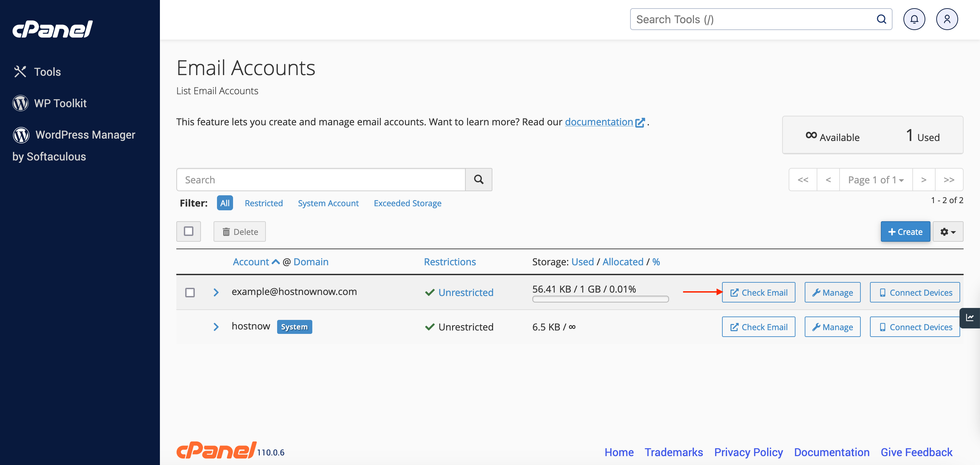This screenshot has height=465, width=980.
Task: Manage the example@hostnownow.com account
Action: coord(832,292)
